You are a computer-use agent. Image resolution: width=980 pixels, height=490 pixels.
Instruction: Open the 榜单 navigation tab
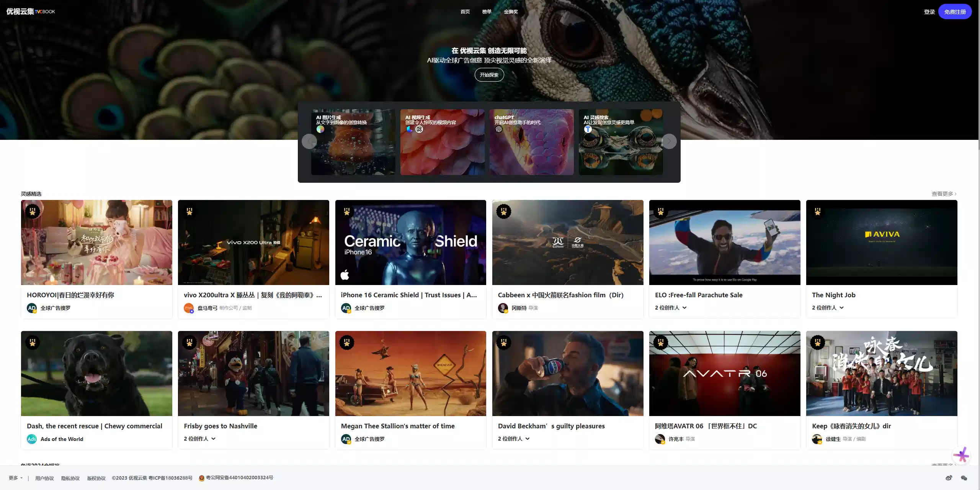487,12
